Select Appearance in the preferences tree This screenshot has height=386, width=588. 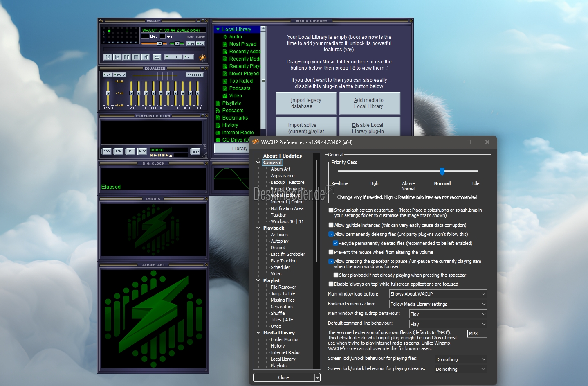[x=282, y=176]
